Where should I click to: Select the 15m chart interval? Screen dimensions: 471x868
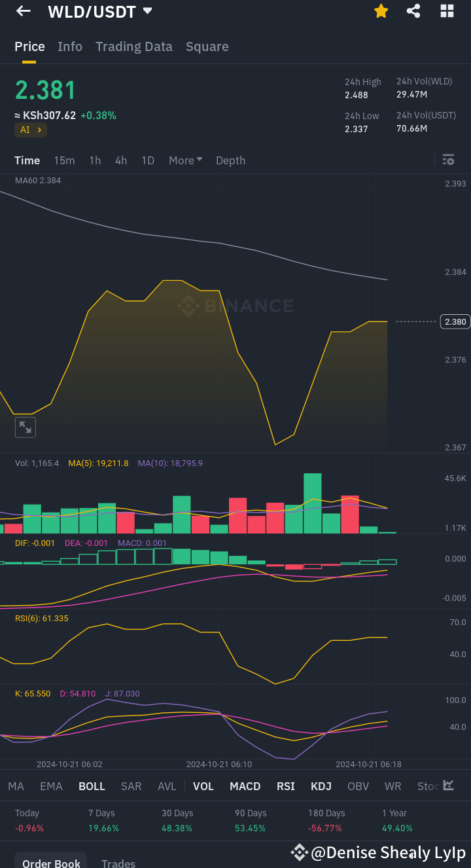click(64, 160)
